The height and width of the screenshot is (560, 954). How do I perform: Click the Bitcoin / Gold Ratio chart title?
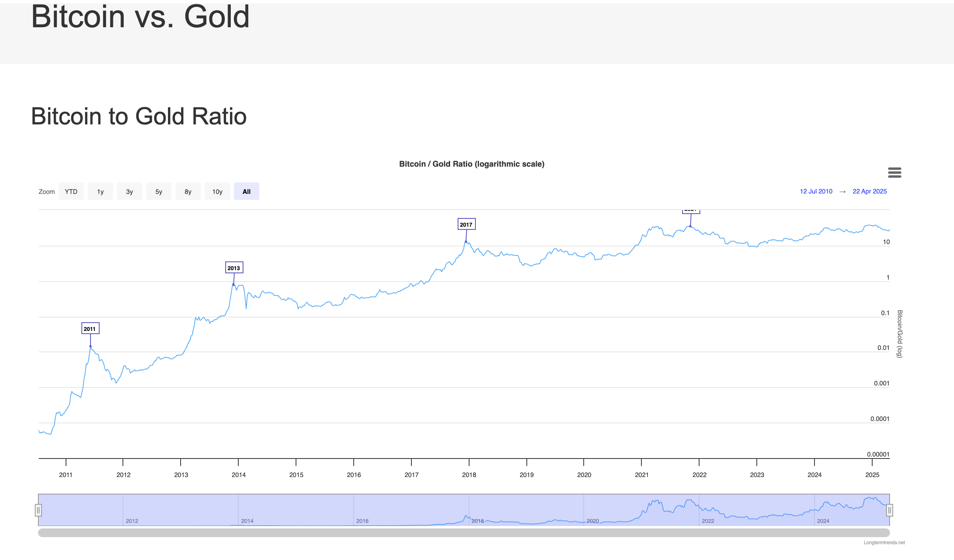click(471, 164)
